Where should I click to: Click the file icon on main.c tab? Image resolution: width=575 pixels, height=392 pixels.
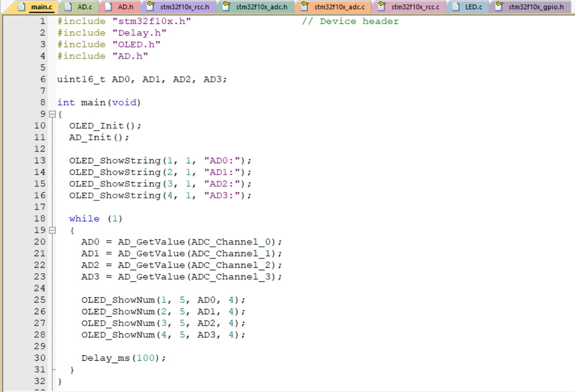click(x=22, y=6)
